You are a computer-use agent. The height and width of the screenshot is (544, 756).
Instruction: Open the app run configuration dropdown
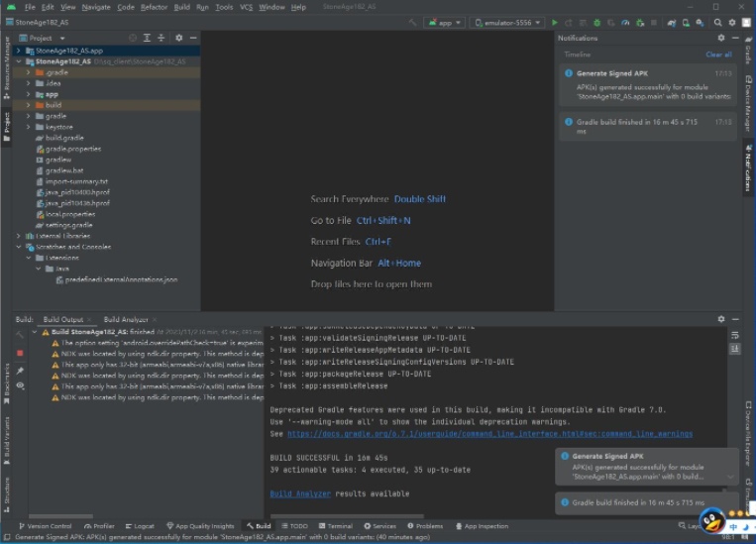coord(445,22)
